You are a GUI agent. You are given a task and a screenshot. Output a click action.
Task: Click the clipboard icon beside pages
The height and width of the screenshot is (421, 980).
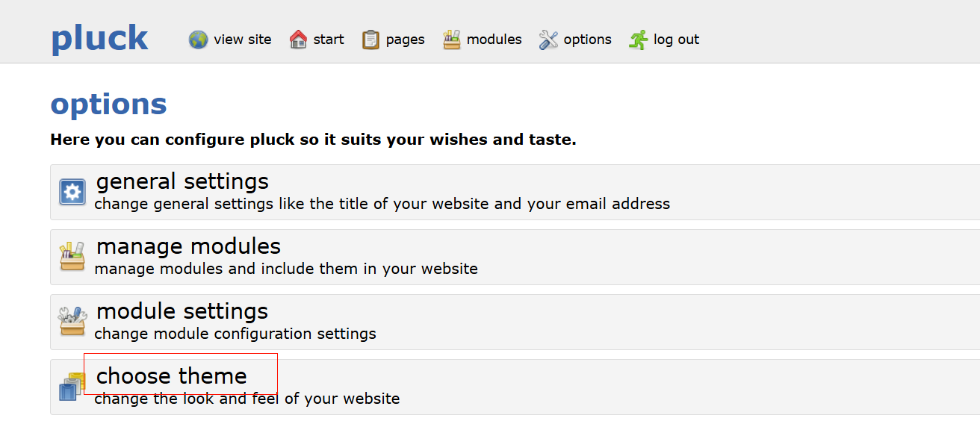coord(370,40)
